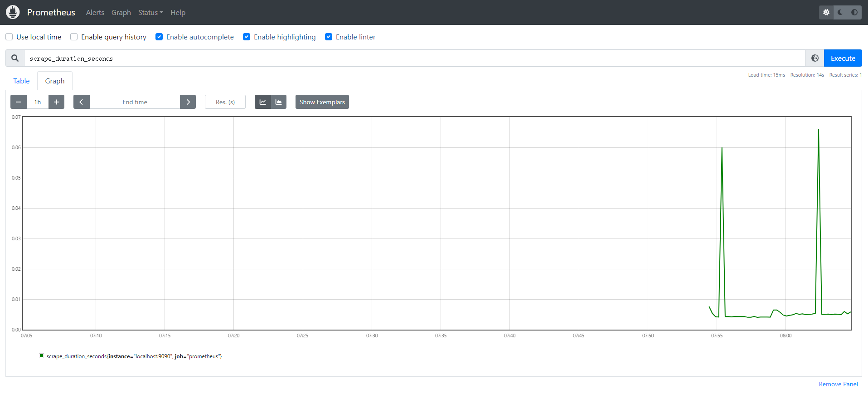Enable query history checkbox
Screen dimensions: 868x394
tap(74, 37)
